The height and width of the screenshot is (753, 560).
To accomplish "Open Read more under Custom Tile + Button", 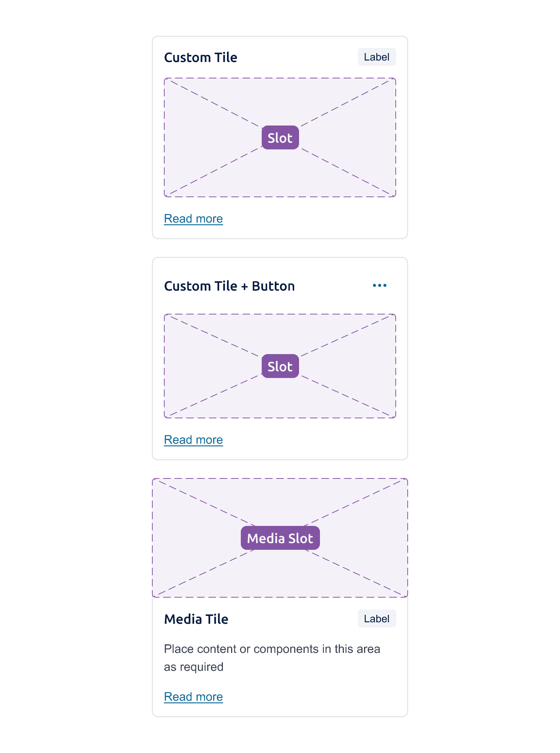I will coord(193,440).
